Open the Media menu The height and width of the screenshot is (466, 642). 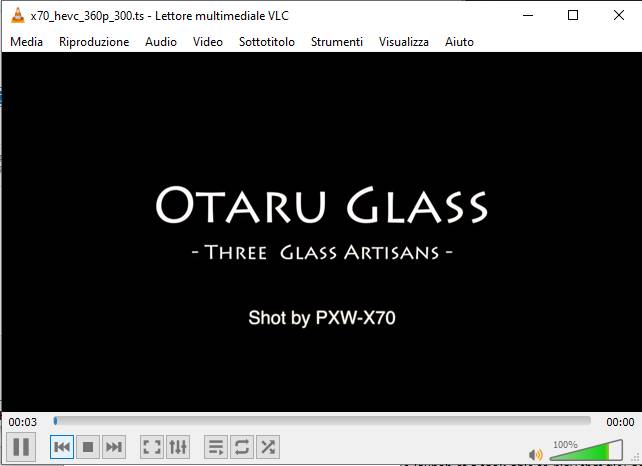pyautogui.click(x=27, y=42)
